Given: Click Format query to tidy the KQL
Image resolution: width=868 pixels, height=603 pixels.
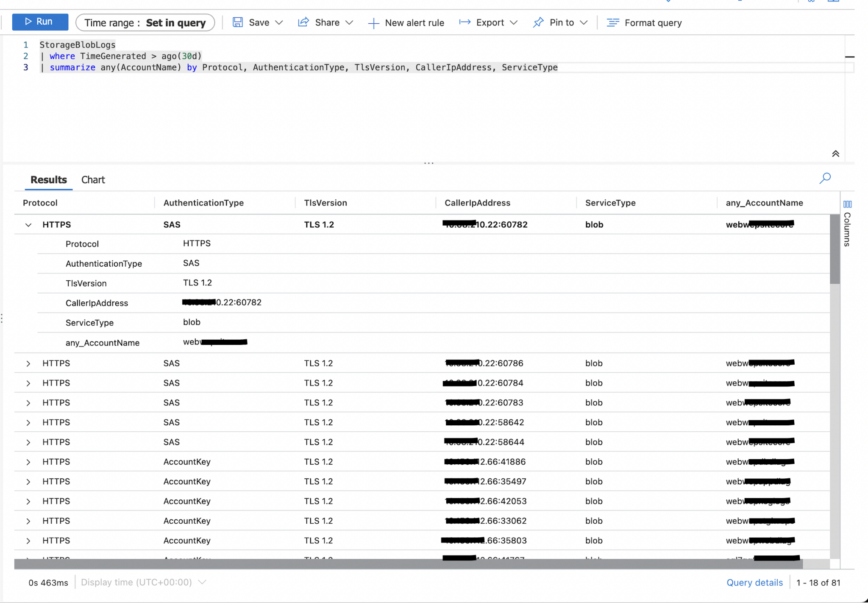Looking at the screenshot, I should pos(644,22).
